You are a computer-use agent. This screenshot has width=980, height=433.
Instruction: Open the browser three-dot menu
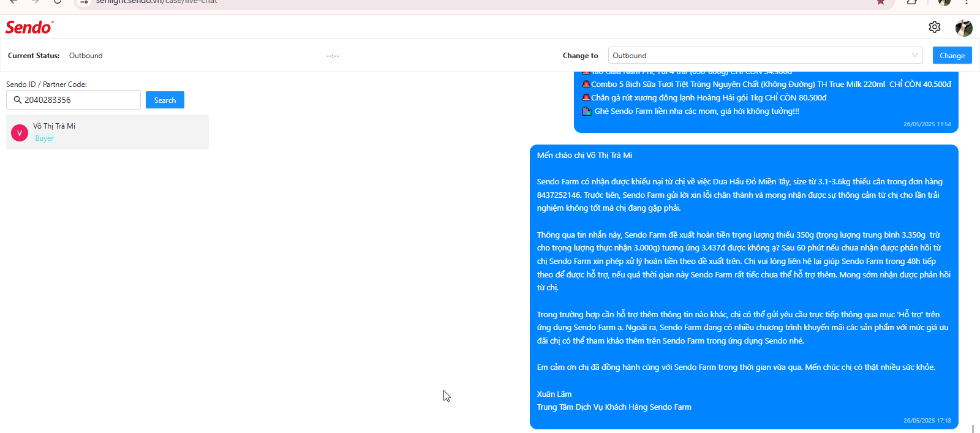pyautogui.click(x=966, y=2)
